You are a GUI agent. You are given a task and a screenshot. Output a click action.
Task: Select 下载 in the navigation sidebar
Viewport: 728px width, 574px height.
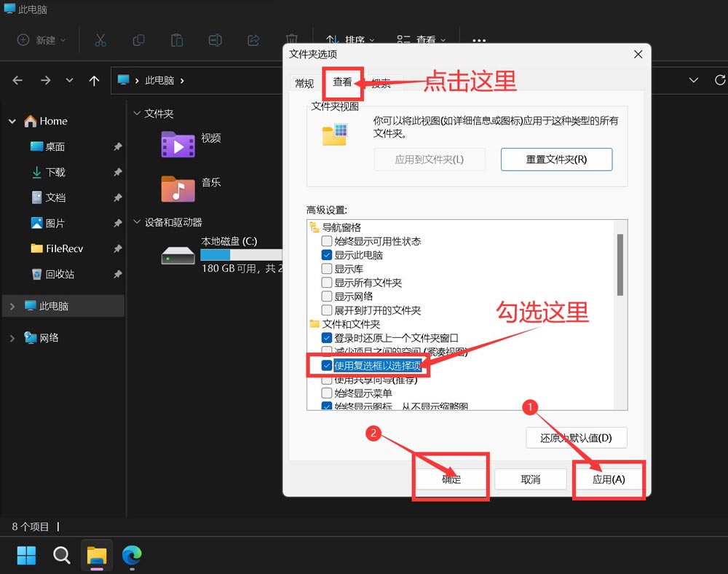tap(56, 172)
